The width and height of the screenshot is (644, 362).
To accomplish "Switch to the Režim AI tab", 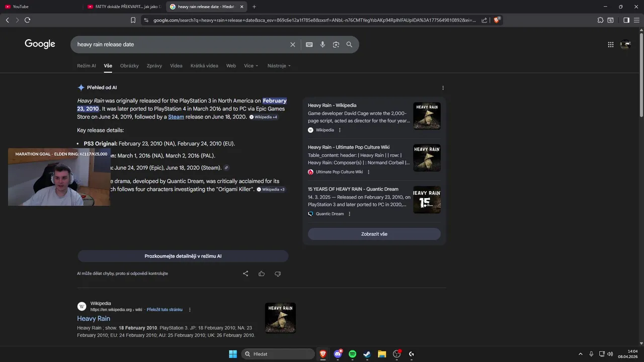I will 87,66.
